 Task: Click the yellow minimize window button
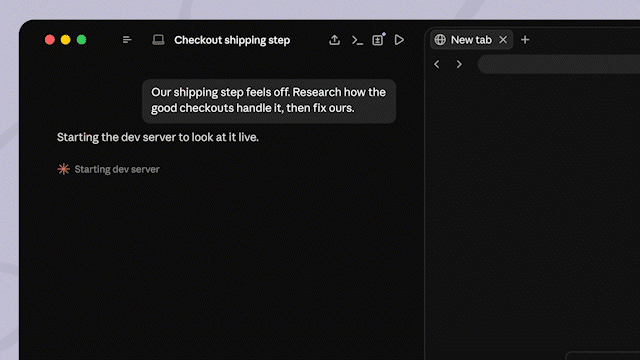tap(65, 40)
